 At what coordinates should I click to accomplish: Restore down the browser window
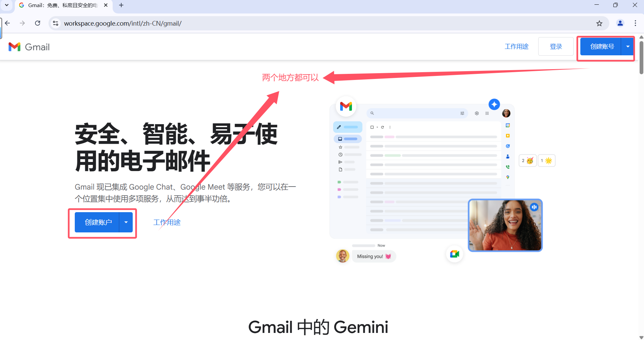(x=615, y=5)
